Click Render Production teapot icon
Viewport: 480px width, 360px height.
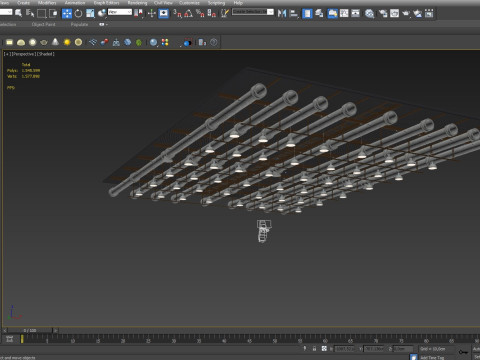(x=406, y=13)
